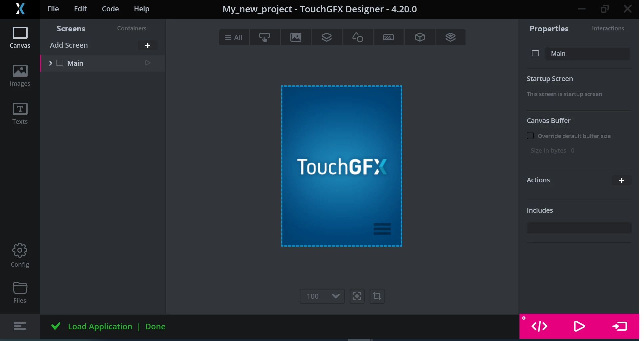Open the Help menu
Image resolution: width=644 pixels, height=341 pixels.
tap(142, 9)
